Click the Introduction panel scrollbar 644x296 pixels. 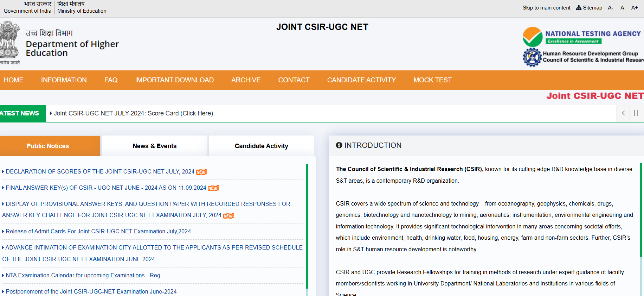point(642,210)
